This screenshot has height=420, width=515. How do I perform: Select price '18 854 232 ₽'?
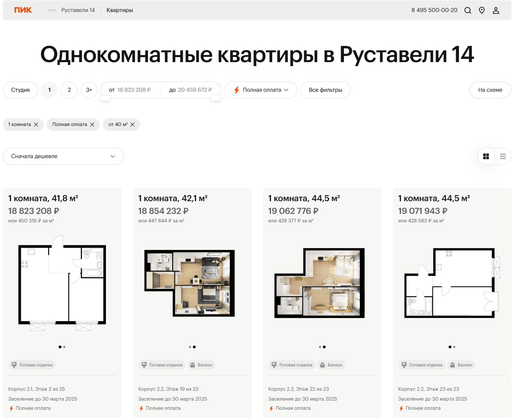coord(163,211)
